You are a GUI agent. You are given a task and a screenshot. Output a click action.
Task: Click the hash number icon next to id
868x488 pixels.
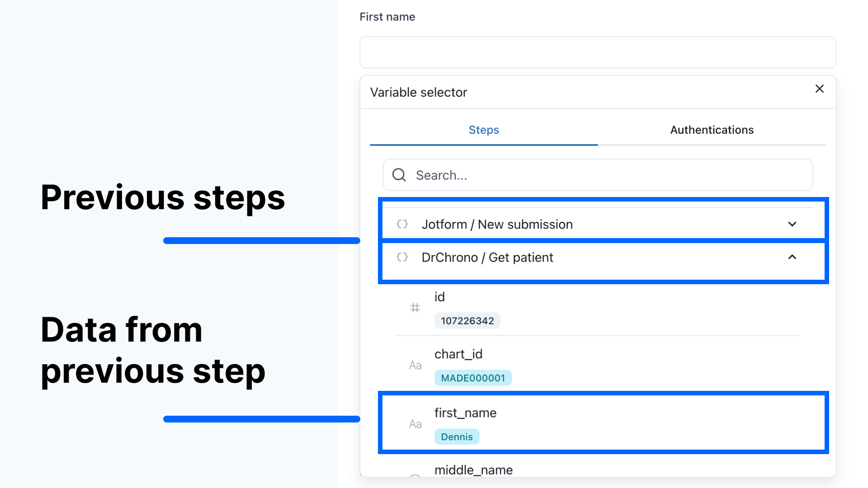click(x=415, y=308)
